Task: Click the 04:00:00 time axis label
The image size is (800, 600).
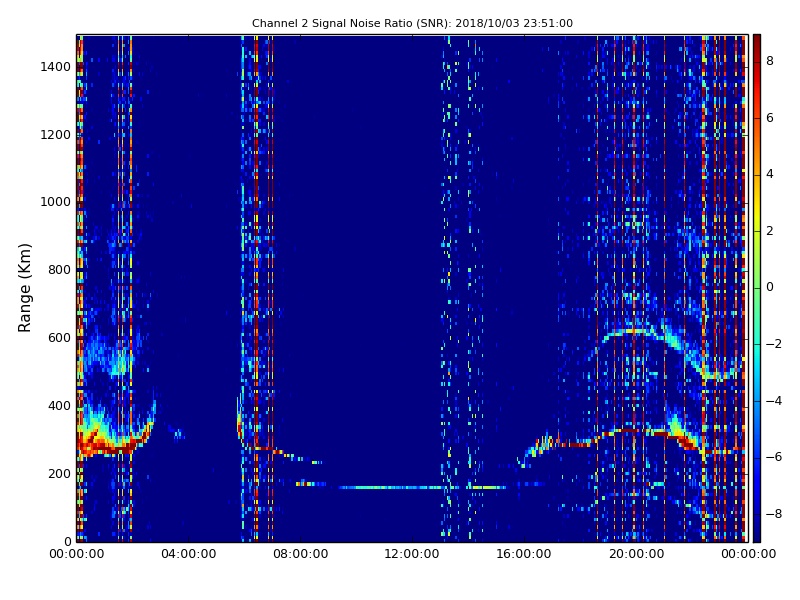Action: (x=188, y=554)
